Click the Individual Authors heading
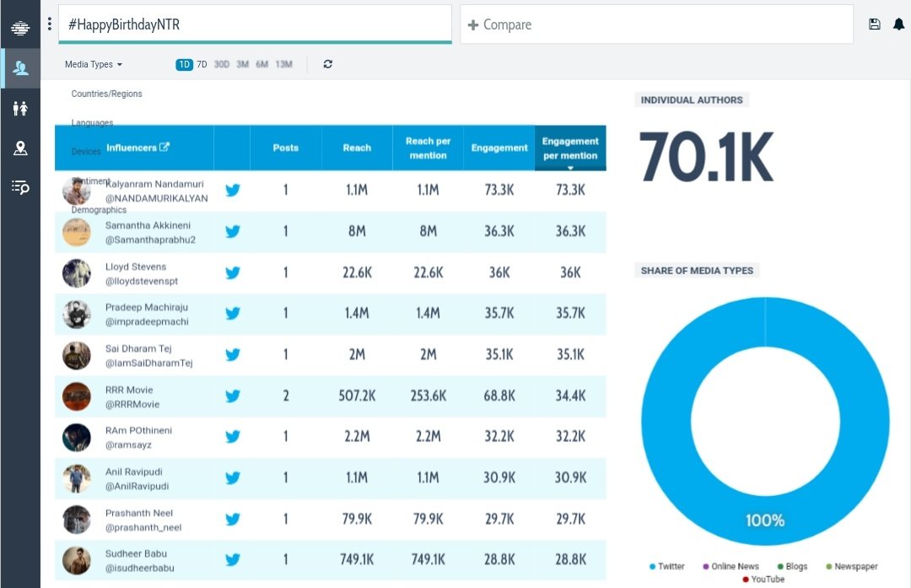 click(692, 100)
